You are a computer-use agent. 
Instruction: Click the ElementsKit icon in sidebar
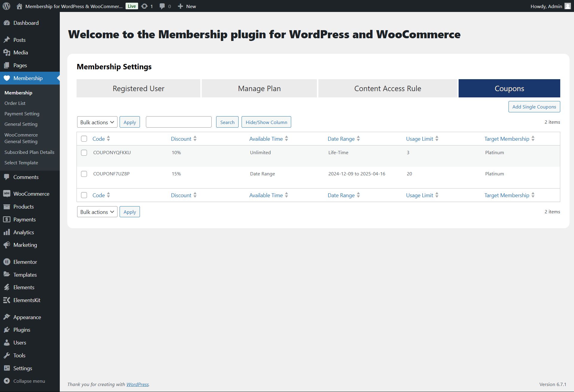click(7, 300)
